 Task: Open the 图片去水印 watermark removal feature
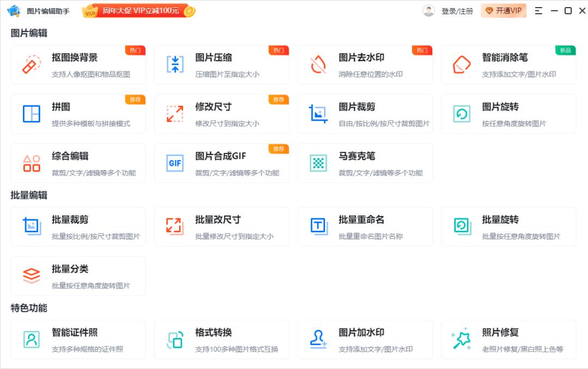pos(365,65)
